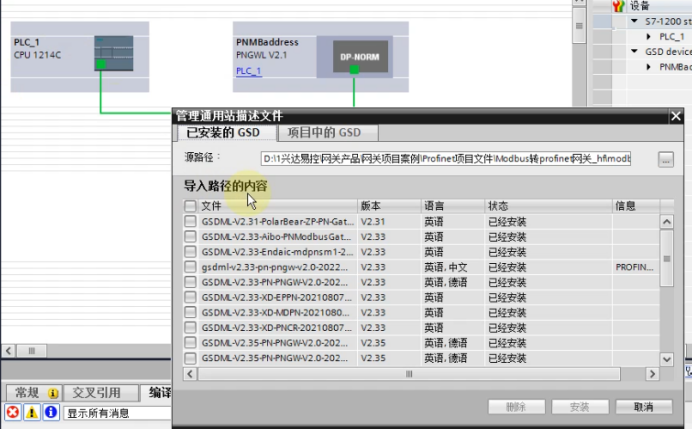Check the GSDML-V2.33-Endaic-mdpnsm1 row checkbox
Viewport: 693px width, 429px height.
point(190,251)
